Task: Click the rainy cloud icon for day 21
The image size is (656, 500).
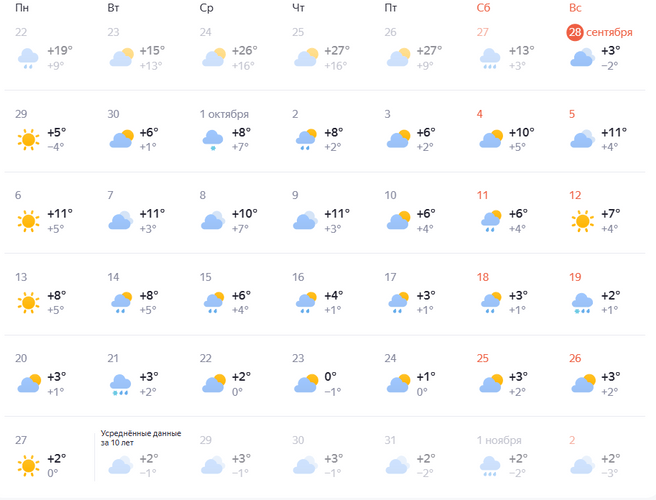Action: [120, 384]
